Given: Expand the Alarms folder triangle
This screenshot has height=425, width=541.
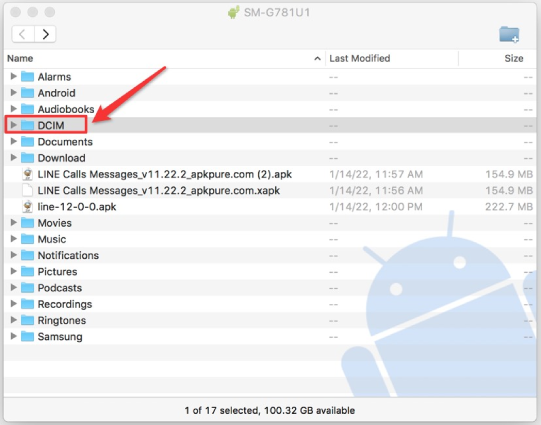Looking at the screenshot, I should (x=13, y=76).
